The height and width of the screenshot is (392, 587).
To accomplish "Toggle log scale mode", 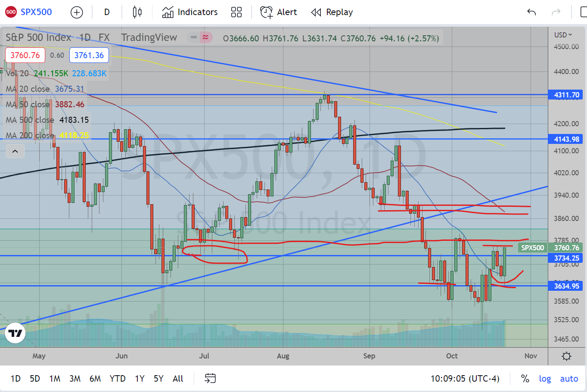I will coord(545,379).
